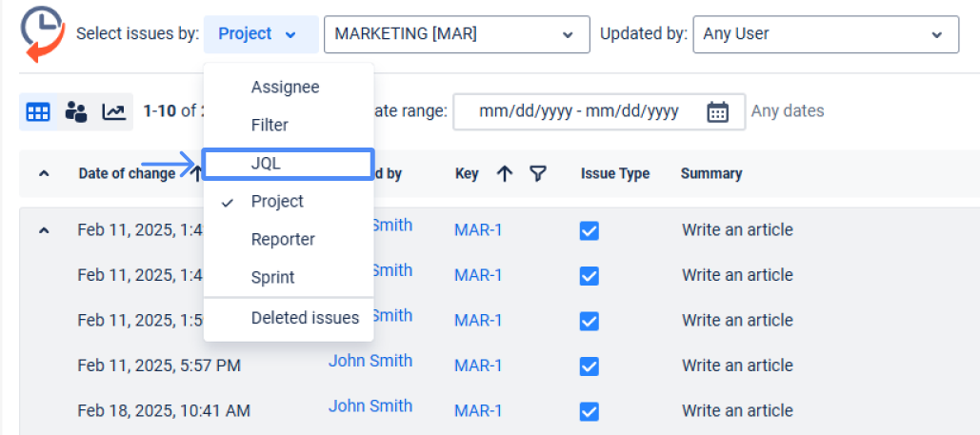Open the Project select-by dropdown
This screenshot has height=435, width=980.
pos(259,34)
